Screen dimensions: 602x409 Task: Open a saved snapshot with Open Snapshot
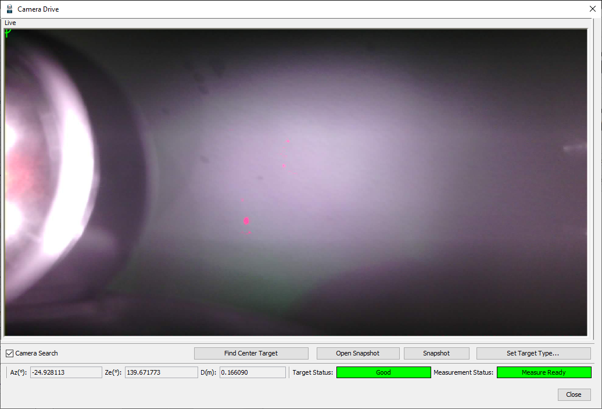click(x=357, y=353)
